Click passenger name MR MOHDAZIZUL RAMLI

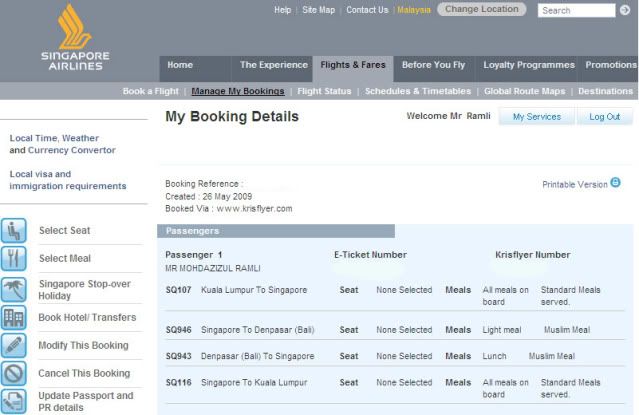213,269
